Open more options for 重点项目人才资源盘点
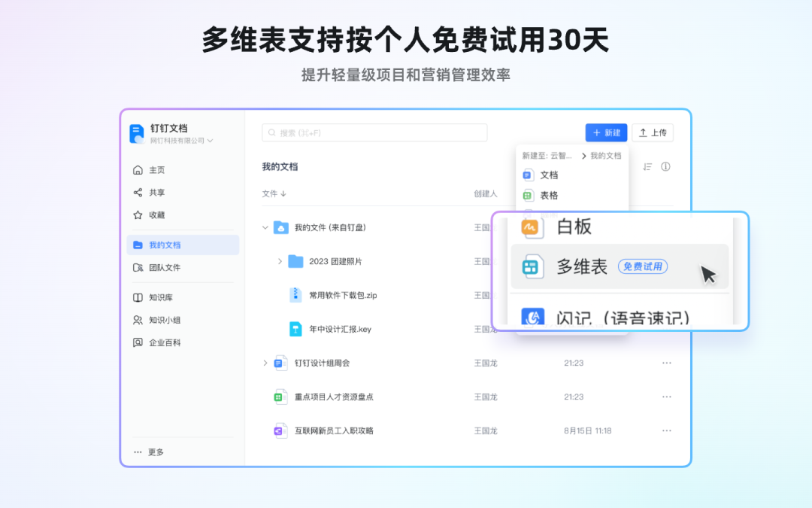Viewport: 812px width, 508px height. pyautogui.click(x=666, y=397)
